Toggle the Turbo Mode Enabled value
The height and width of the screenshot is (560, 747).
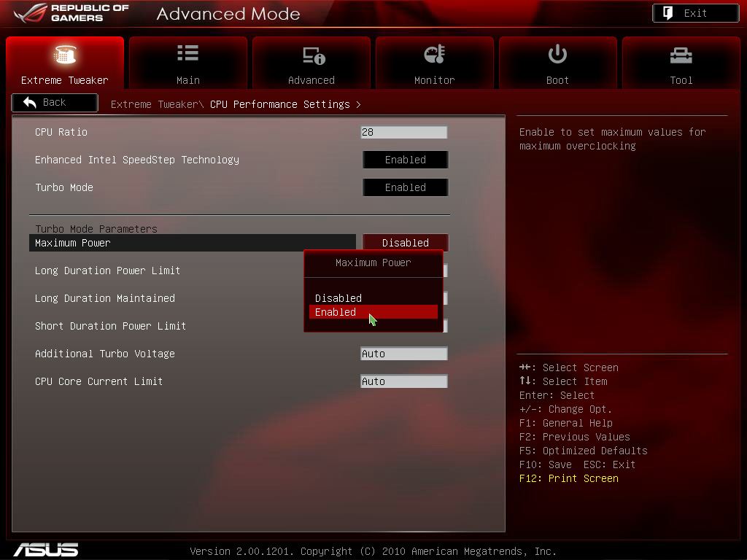tap(405, 187)
